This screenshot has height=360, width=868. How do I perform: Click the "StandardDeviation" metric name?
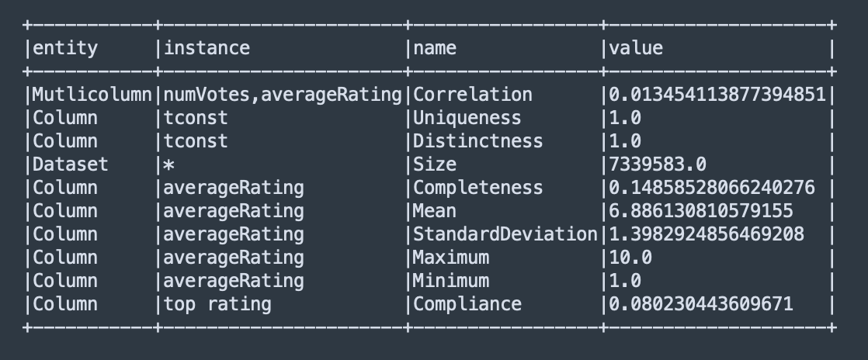[505, 234]
